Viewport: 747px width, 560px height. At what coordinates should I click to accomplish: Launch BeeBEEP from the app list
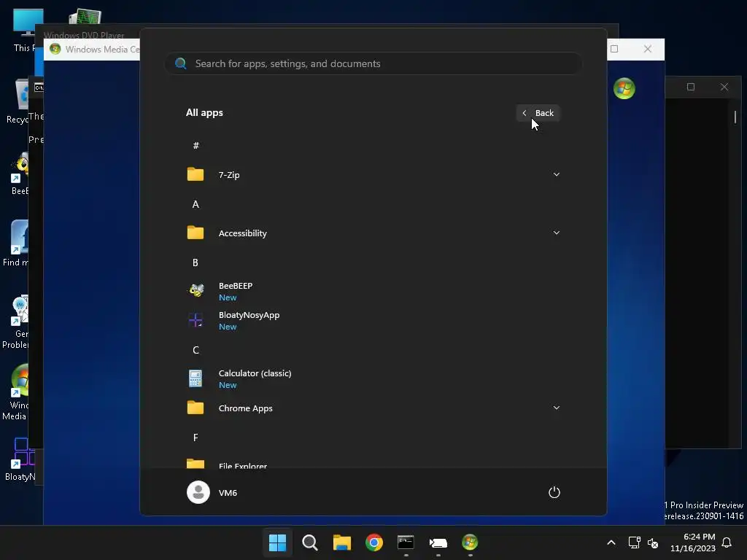coord(373,291)
